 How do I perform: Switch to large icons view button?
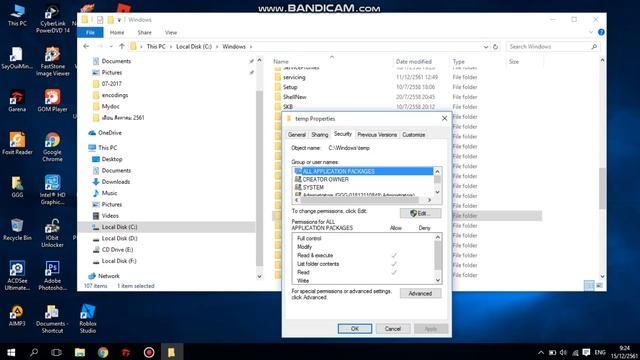click(x=599, y=286)
